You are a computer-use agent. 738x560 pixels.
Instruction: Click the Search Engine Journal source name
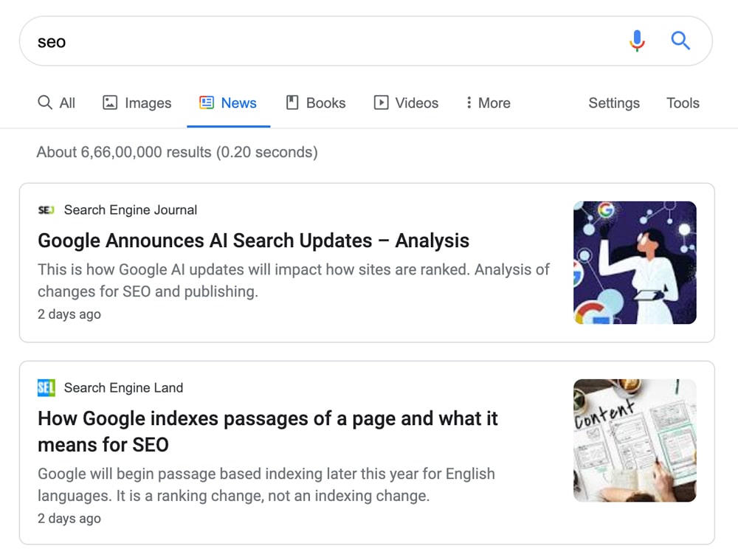pyautogui.click(x=130, y=210)
